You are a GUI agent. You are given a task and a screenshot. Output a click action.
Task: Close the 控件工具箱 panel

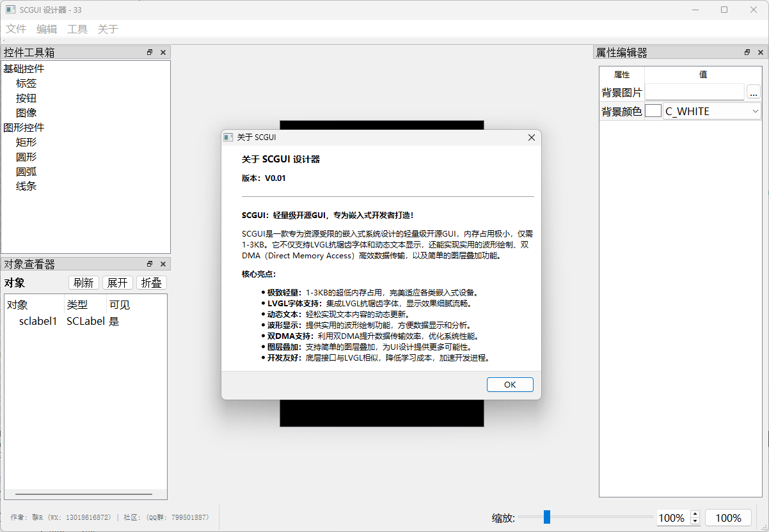pyautogui.click(x=163, y=52)
